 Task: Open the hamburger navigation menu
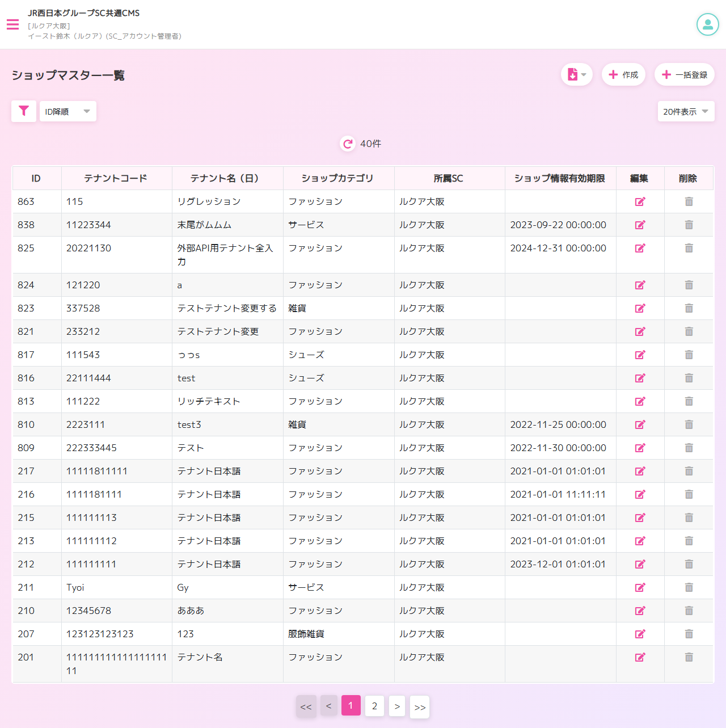point(12,24)
